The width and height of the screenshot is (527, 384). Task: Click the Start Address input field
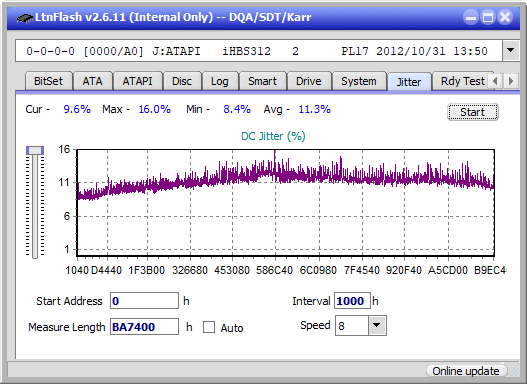pyautogui.click(x=144, y=301)
